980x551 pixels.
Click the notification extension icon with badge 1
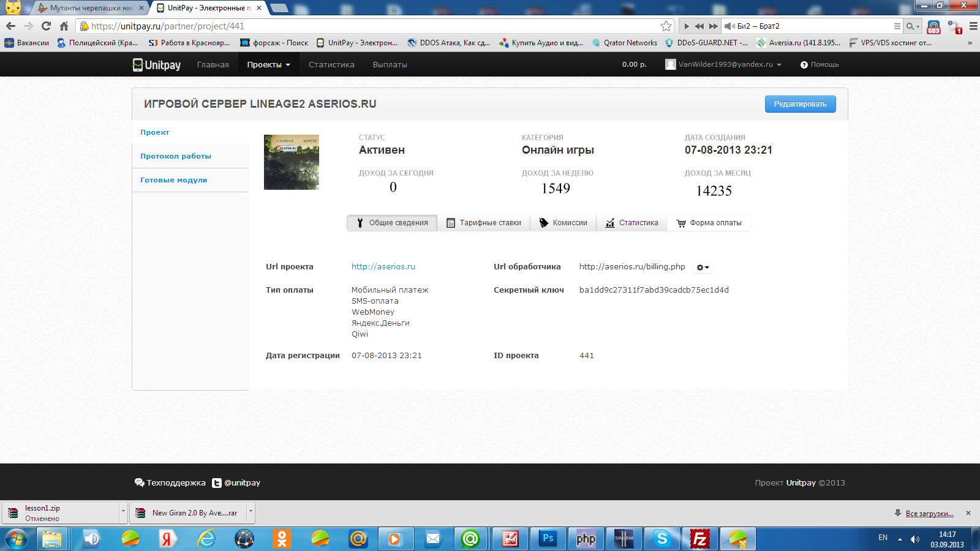(954, 26)
